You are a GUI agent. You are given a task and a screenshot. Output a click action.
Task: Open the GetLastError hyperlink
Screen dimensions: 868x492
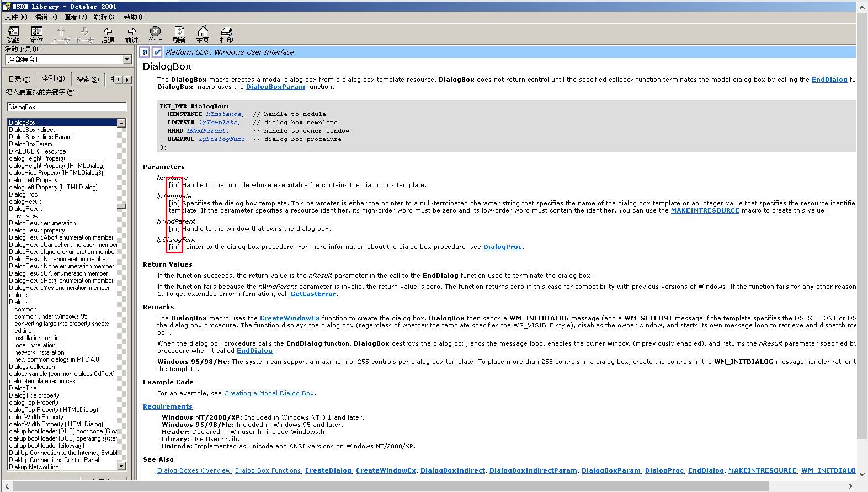coord(313,294)
